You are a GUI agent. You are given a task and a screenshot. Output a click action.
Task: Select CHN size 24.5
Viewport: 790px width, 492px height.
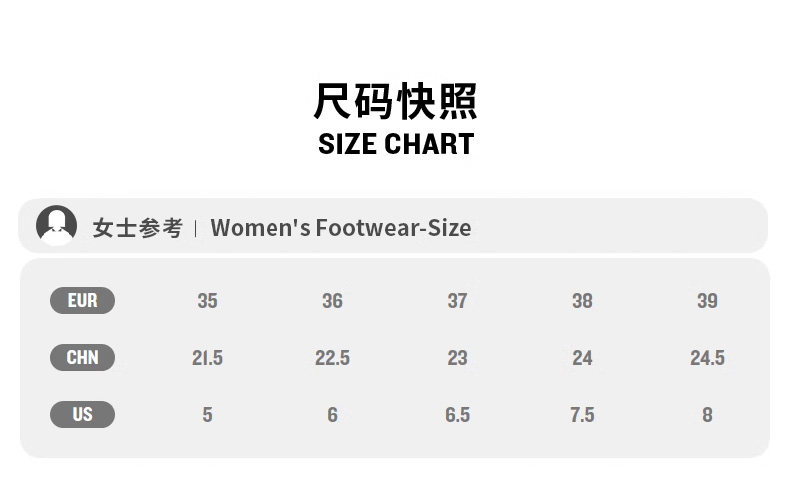(x=707, y=358)
